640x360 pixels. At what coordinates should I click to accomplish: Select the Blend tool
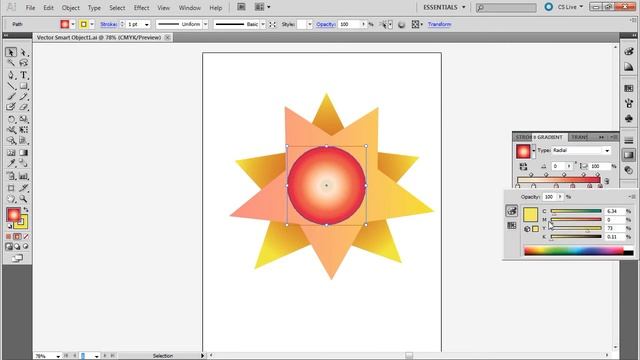click(23, 164)
